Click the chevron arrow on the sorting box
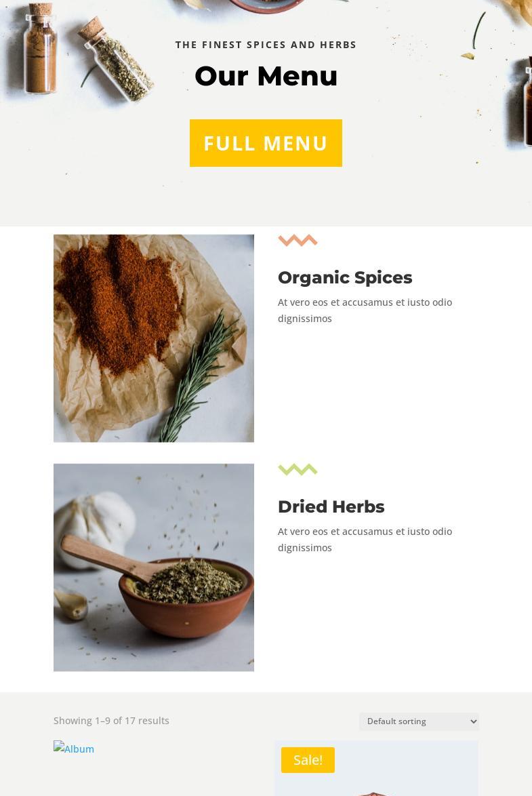This screenshot has height=796, width=532. point(473,721)
